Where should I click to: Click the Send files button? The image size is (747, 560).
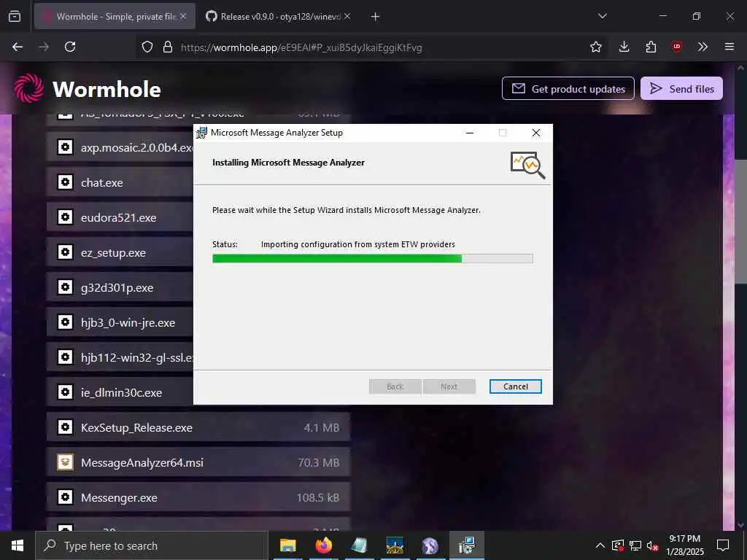[x=681, y=88]
